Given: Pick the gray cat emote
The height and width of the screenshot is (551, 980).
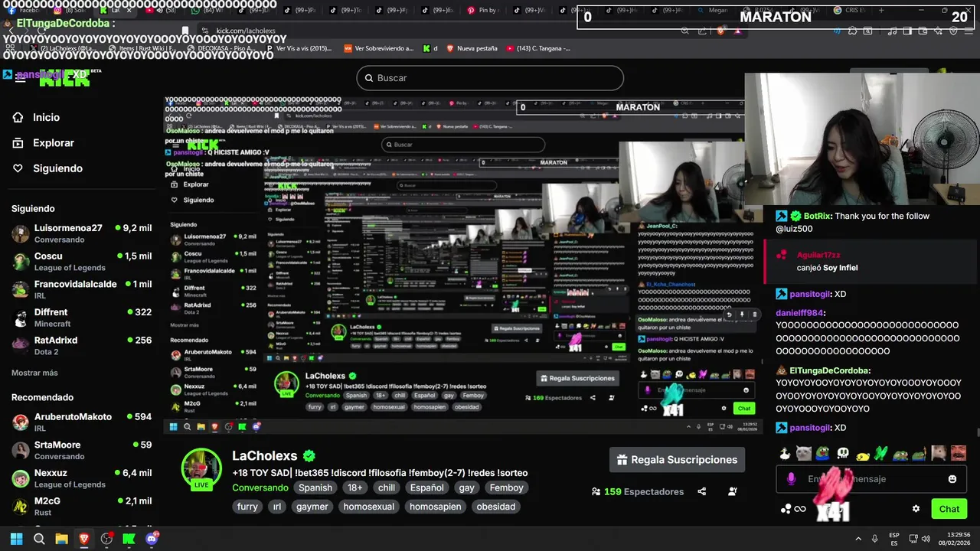Looking at the screenshot, I should click(803, 453).
